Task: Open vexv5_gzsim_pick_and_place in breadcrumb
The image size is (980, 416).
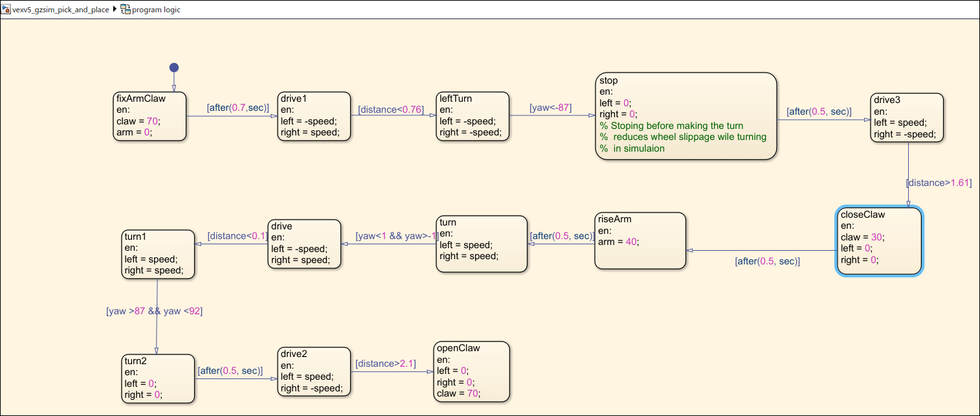Action: (x=61, y=10)
